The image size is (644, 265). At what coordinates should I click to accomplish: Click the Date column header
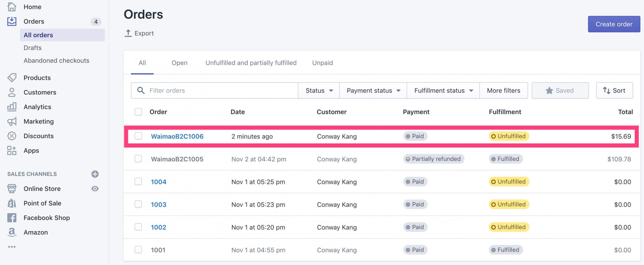(x=237, y=112)
